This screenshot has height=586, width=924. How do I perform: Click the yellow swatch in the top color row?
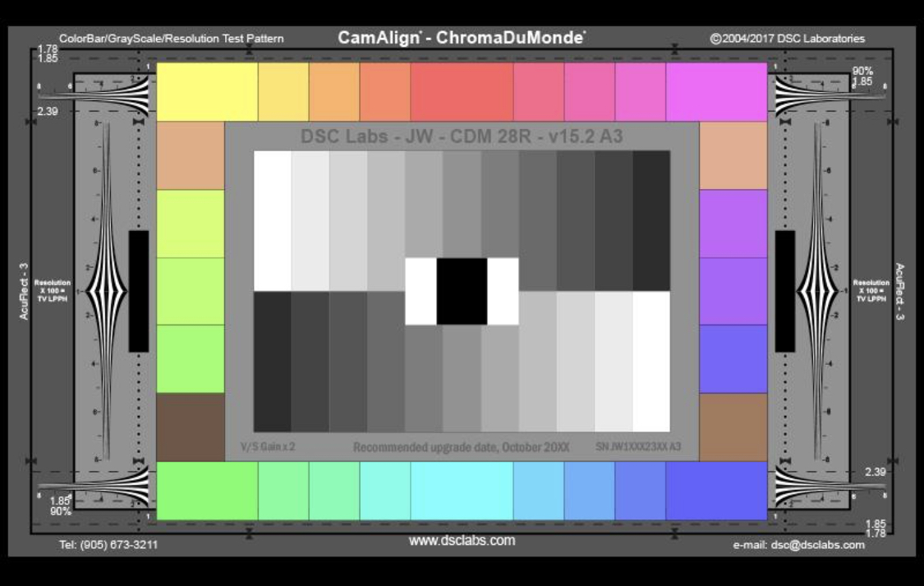coord(207,92)
